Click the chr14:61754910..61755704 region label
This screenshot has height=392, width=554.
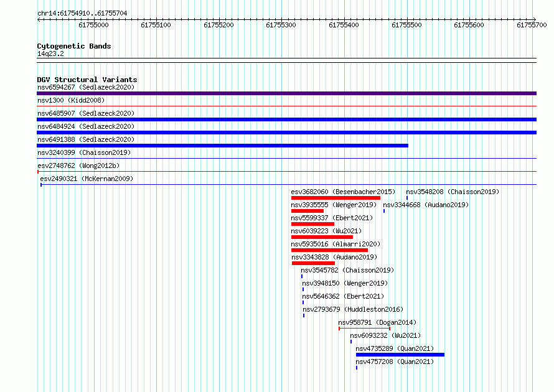pyautogui.click(x=82, y=14)
